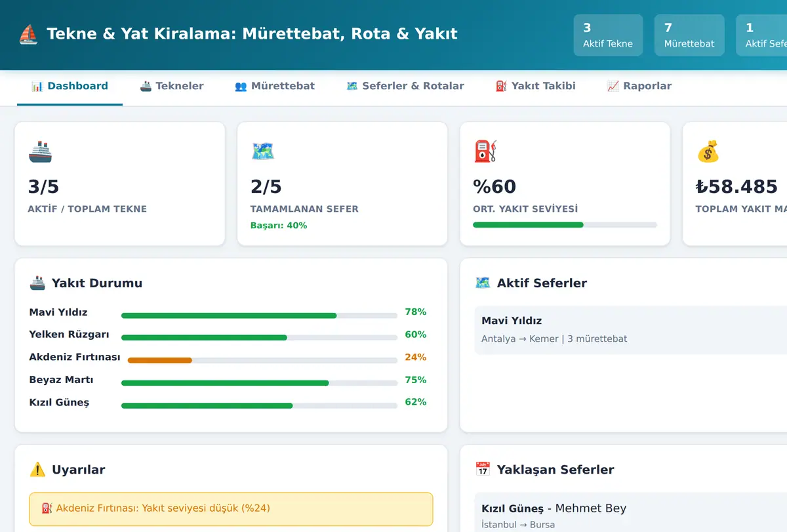This screenshot has height=532, width=787.
Task: Click the warning icon beside Uyarılar
Action: coord(37,470)
